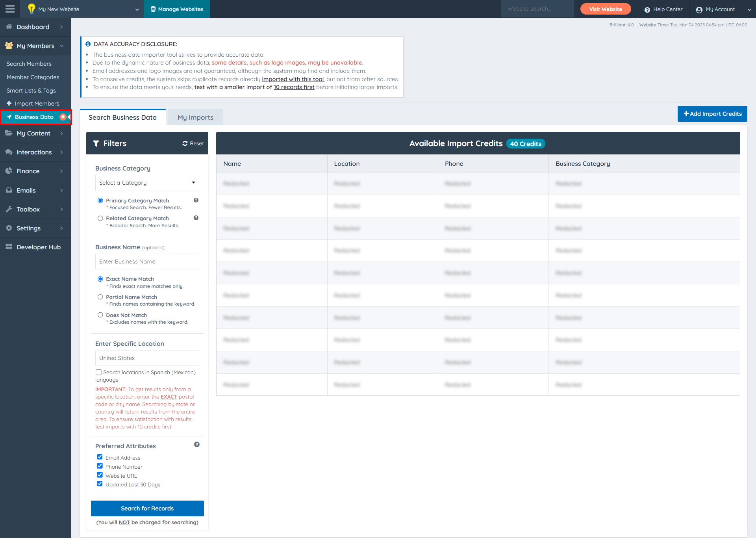Uncheck the Email Address attribute checkbox
Viewport: 756px width, 538px height.
pos(100,457)
